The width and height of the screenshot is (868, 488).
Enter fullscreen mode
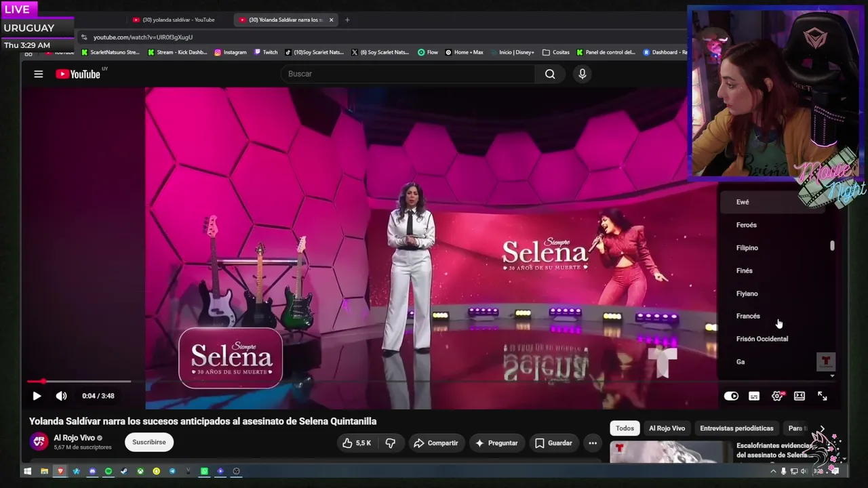822,396
